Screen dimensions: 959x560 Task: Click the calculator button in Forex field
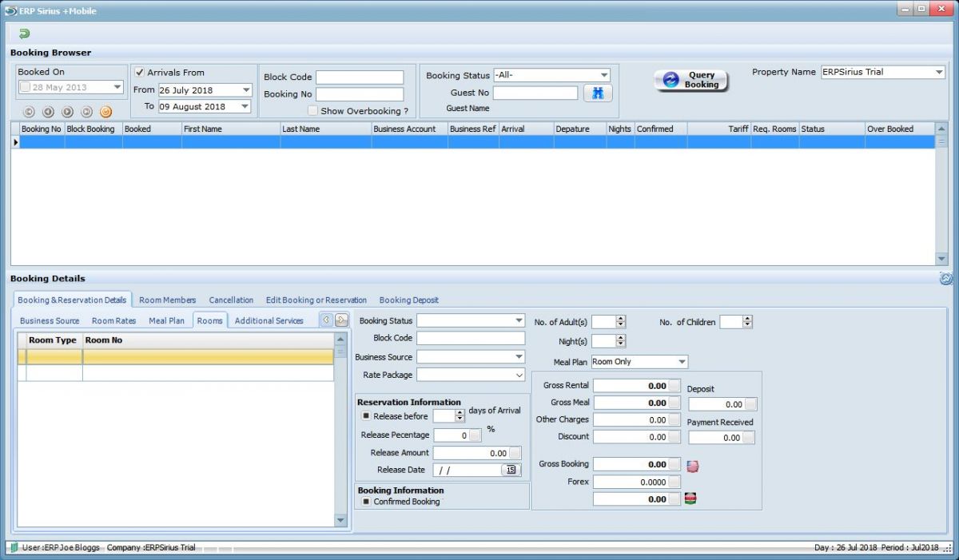coord(674,482)
